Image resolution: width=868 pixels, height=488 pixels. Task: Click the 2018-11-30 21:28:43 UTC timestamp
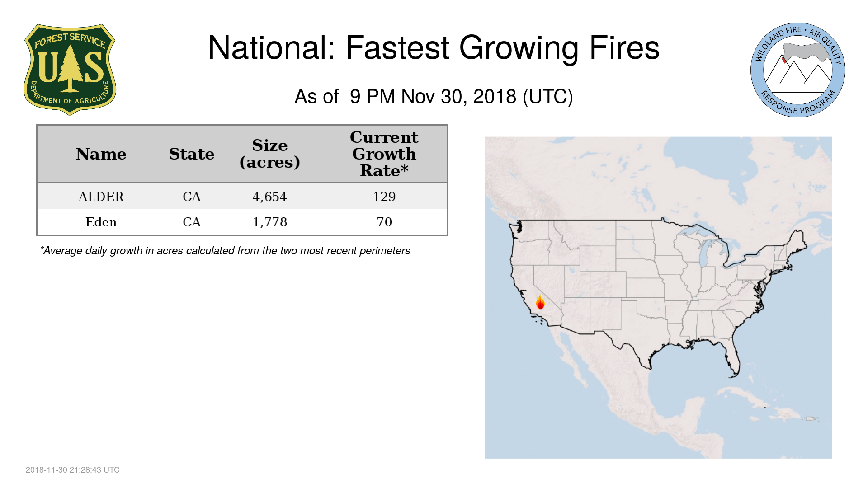click(x=73, y=470)
